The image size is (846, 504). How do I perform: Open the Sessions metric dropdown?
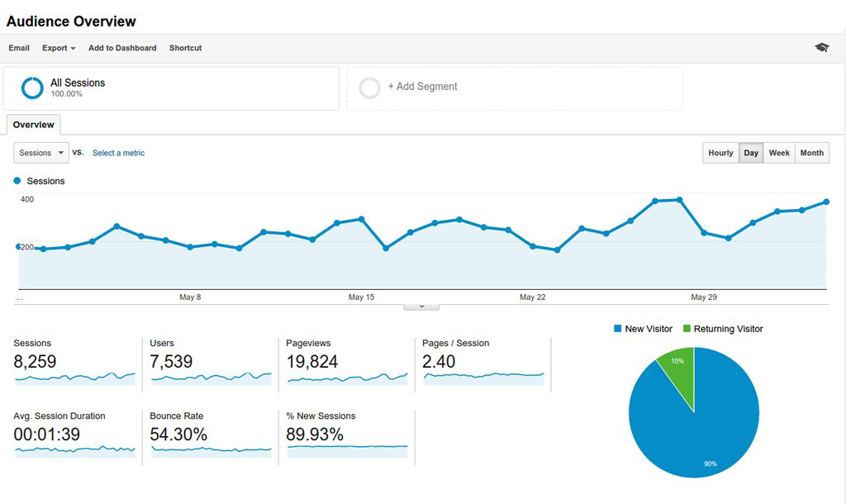click(41, 153)
